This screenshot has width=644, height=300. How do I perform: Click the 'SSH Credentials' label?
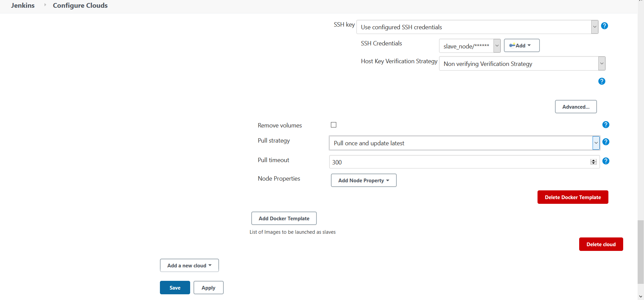tap(381, 43)
